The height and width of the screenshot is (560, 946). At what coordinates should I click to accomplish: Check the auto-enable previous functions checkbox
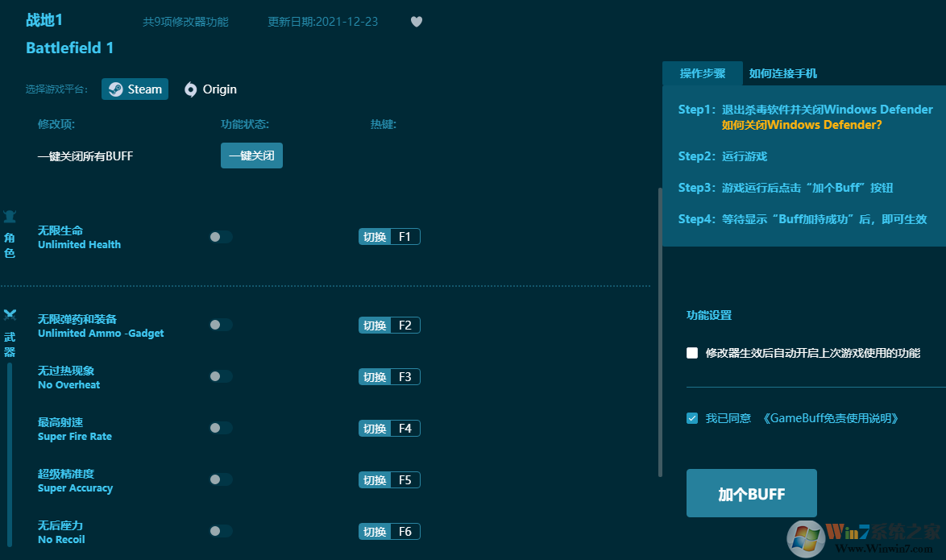691,352
